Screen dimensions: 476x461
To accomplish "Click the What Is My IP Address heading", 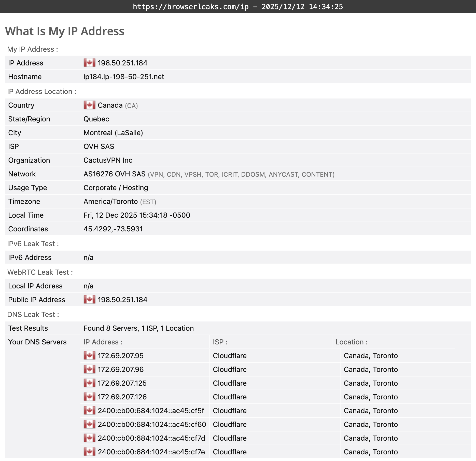I will pyautogui.click(x=65, y=31).
